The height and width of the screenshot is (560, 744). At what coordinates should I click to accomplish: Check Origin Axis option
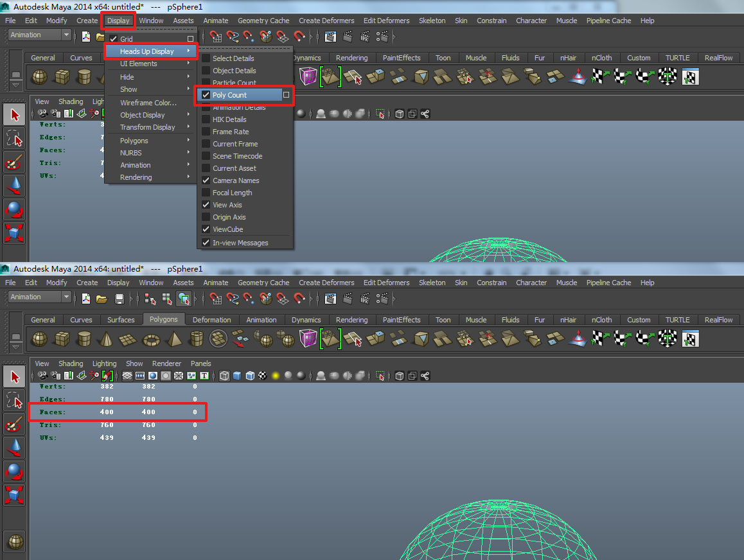[x=206, y=217]
